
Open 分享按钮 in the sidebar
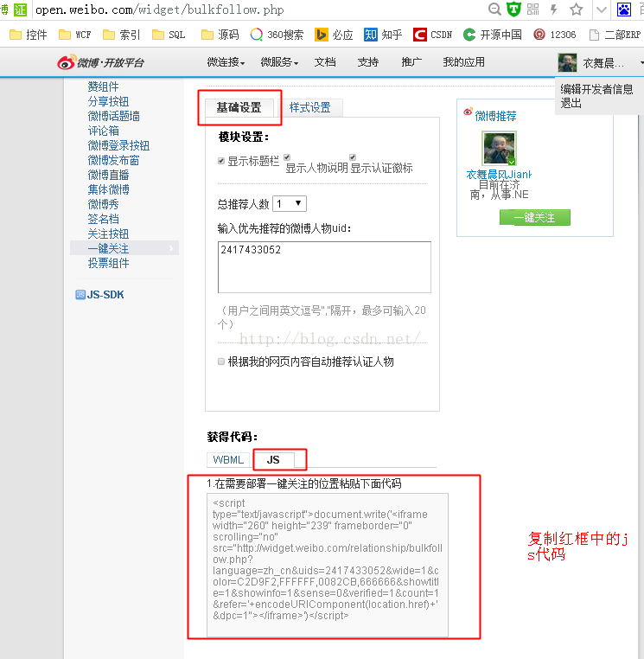108,101
